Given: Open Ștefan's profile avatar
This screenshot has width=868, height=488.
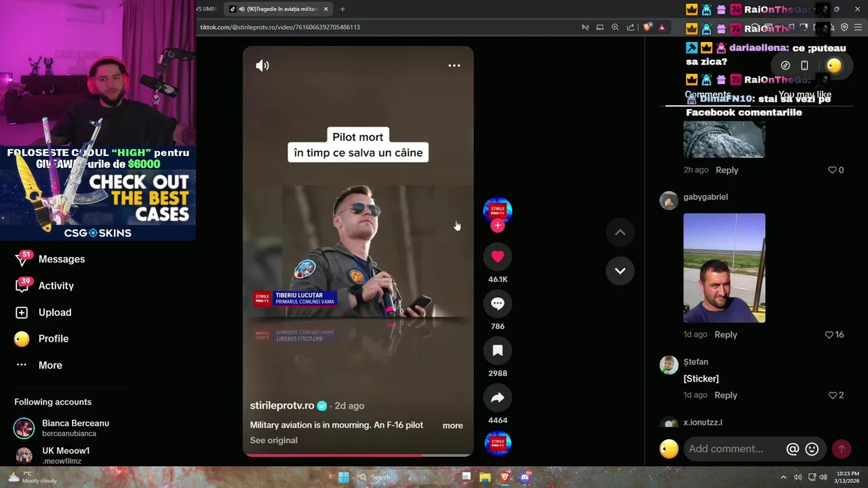Looking at the screenshot, I should tap(669, 365).
